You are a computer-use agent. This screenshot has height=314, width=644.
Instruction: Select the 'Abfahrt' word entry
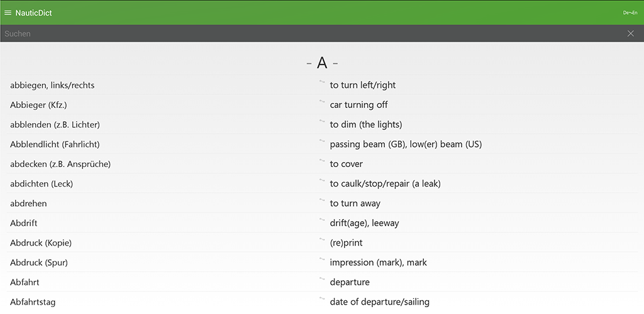(25, 283)
